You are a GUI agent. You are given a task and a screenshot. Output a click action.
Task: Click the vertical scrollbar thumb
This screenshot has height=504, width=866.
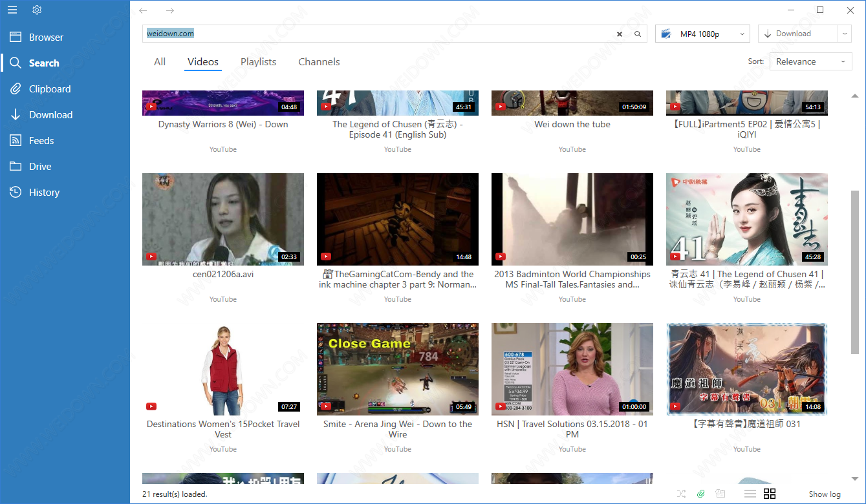855,273
